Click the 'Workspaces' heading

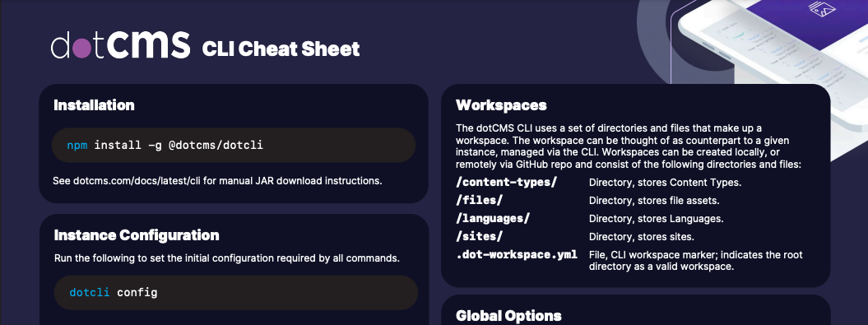click(x=501, y=105)
